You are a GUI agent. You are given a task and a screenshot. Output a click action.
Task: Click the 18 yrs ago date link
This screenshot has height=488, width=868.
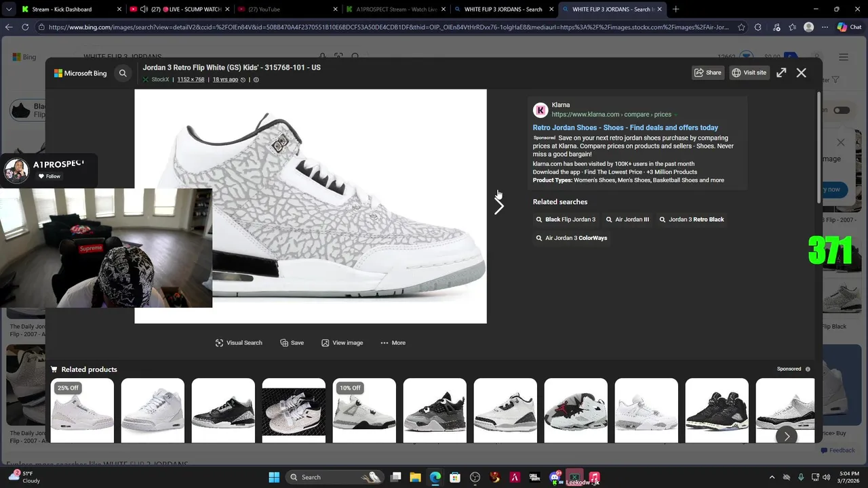225,79
